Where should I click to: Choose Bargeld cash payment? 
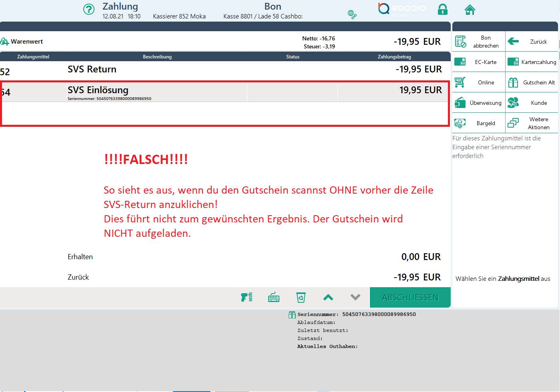[x=479, y=123]
